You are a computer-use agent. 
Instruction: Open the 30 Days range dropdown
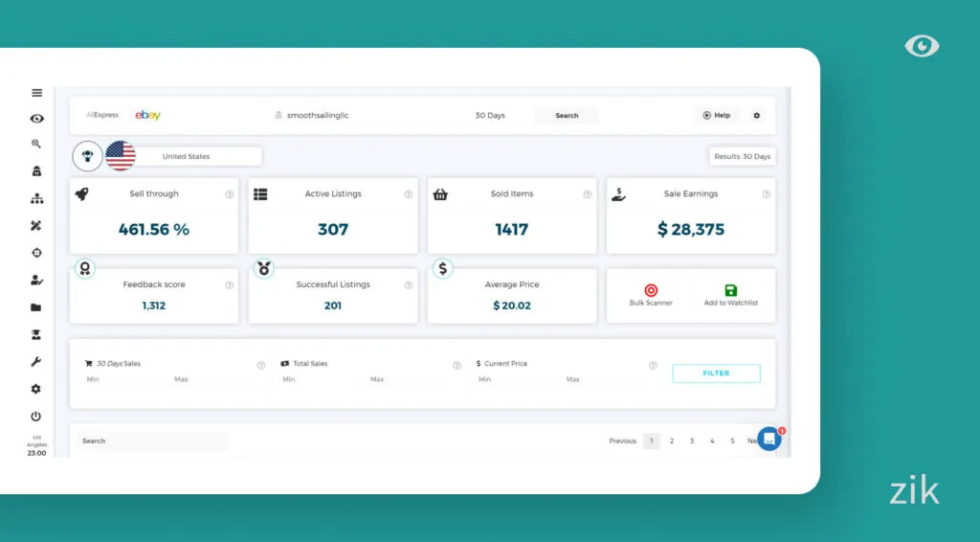[x=490, y=116]
